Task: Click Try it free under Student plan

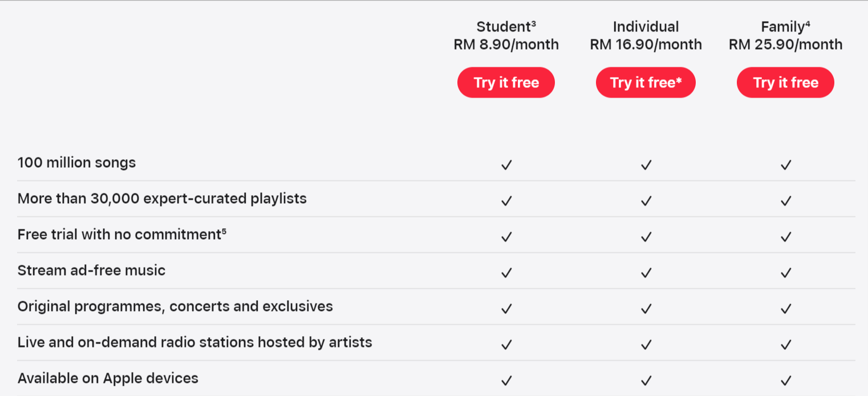Action: click(506, 83)
